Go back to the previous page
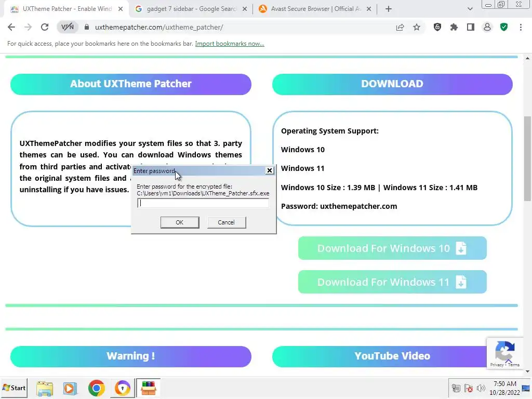 point(11,27)
